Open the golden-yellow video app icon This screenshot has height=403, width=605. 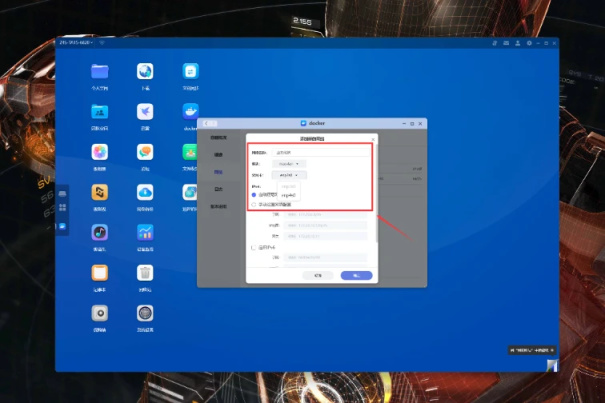point(100,192)
